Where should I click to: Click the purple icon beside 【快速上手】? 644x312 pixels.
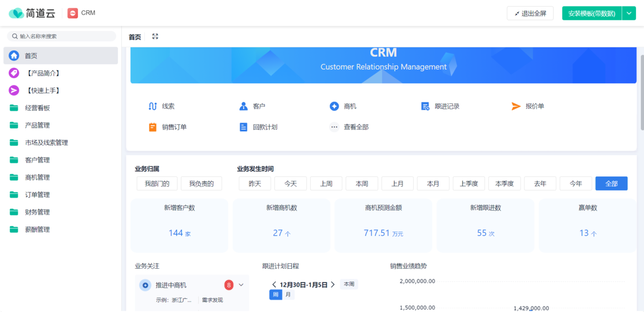click(14, 91)
